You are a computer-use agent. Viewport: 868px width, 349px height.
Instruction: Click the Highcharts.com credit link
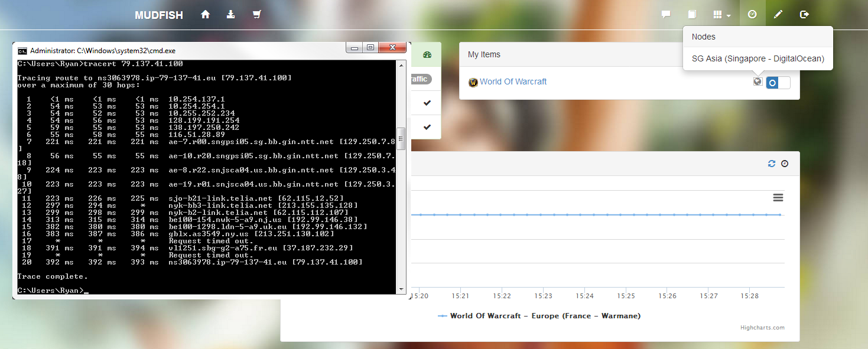(x=762, y=328)
